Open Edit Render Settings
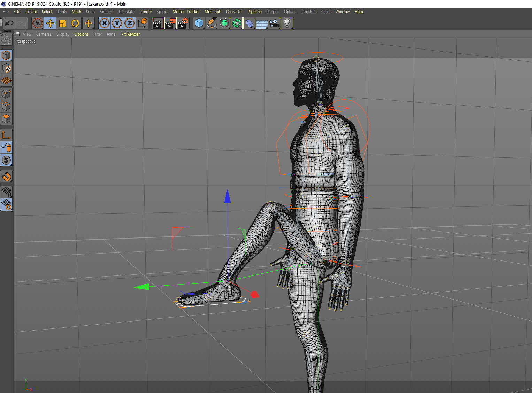The width and height of the screenshot is (532, 393). 183,23
